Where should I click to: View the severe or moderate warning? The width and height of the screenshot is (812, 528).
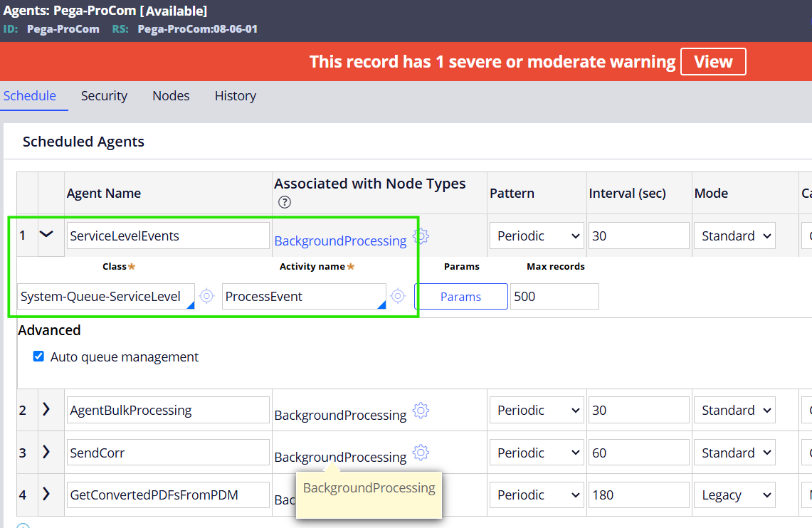pos(713,61)
